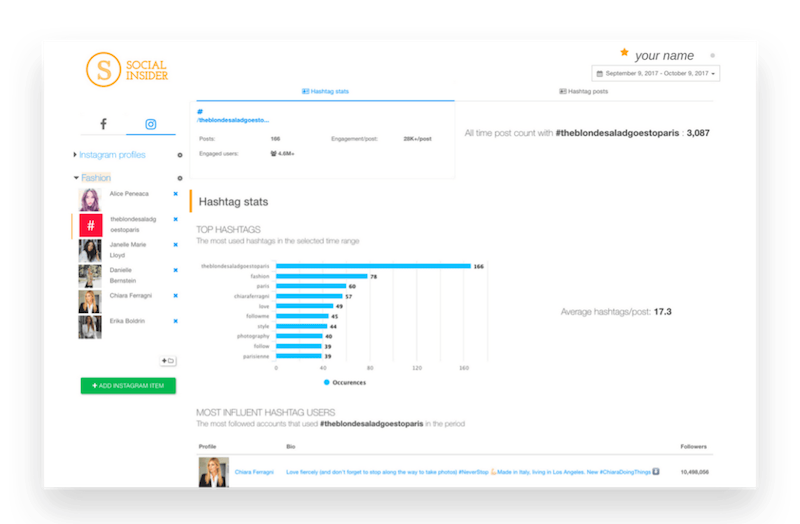Open Chiara Ferragni profile link in table

(x=254, y=472)
